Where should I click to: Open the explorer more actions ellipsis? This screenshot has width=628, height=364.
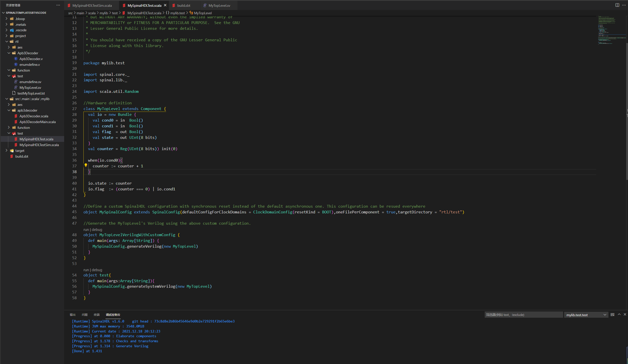coord(58,5)
